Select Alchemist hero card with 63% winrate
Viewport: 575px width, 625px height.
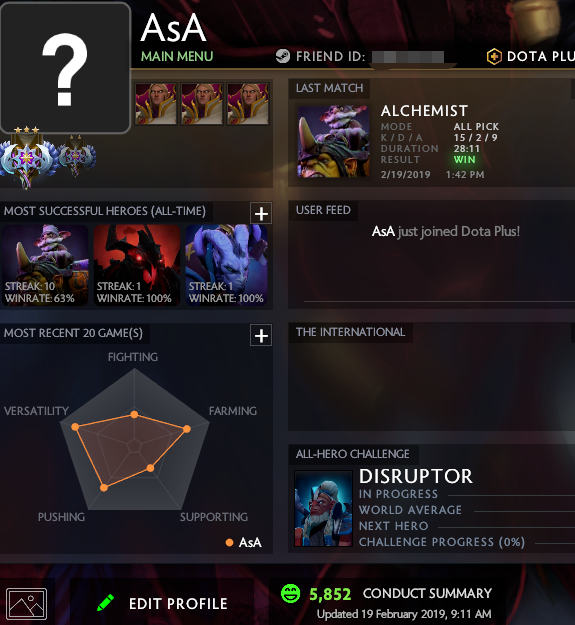tap(45, 265)
